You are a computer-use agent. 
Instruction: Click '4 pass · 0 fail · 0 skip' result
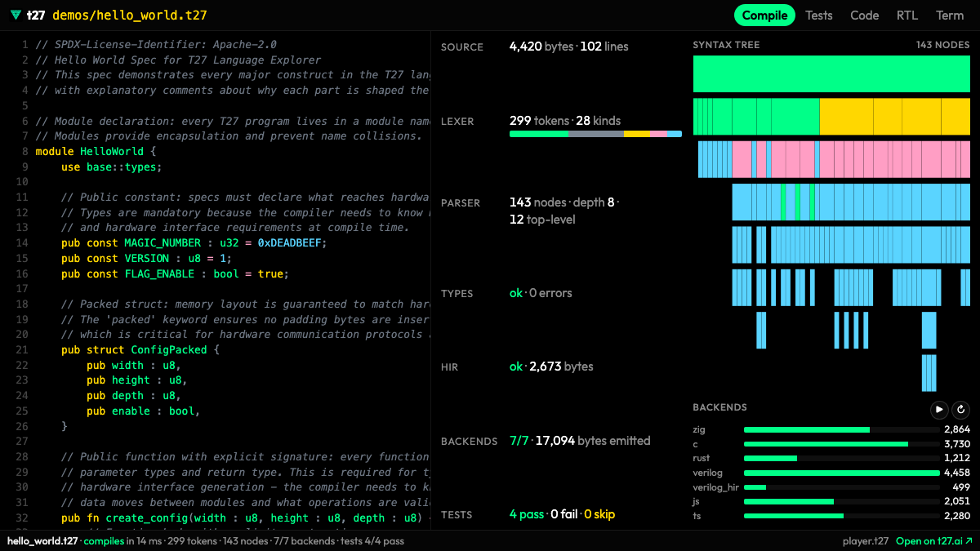(562, 514)
